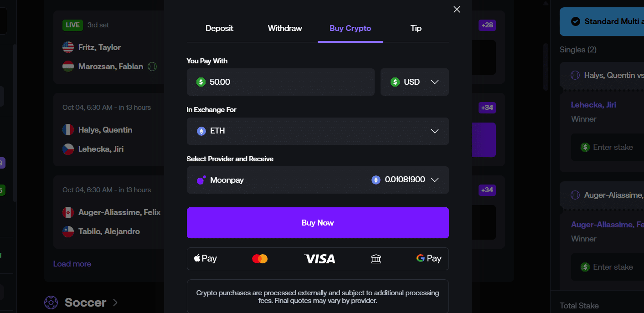Image resolution: width=644 pixels, height=313 pixels.
Task: Pick Google Pay payment option
Action: (428, 258)
